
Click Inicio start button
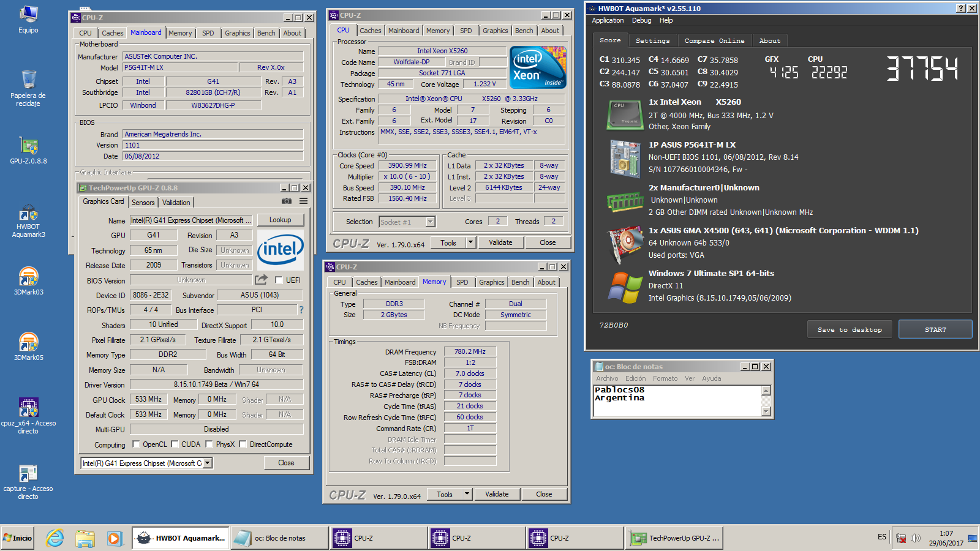[18, 538]
